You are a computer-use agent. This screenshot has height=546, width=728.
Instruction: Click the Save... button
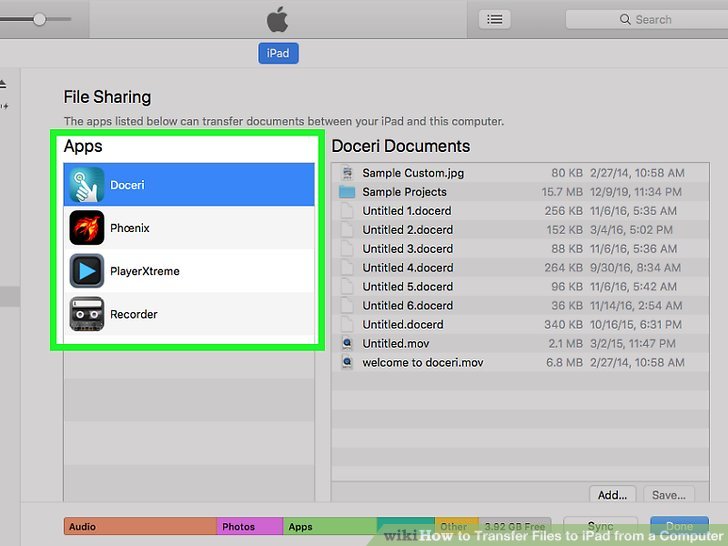point(669,495)
